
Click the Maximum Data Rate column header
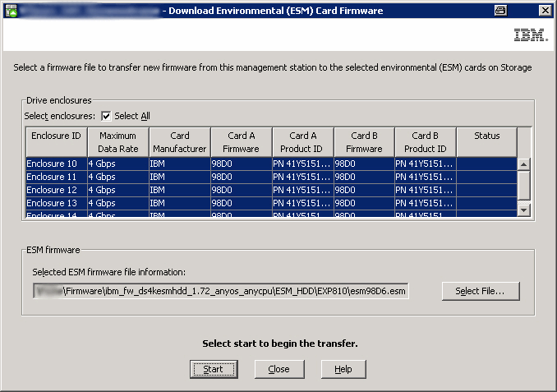117,141
